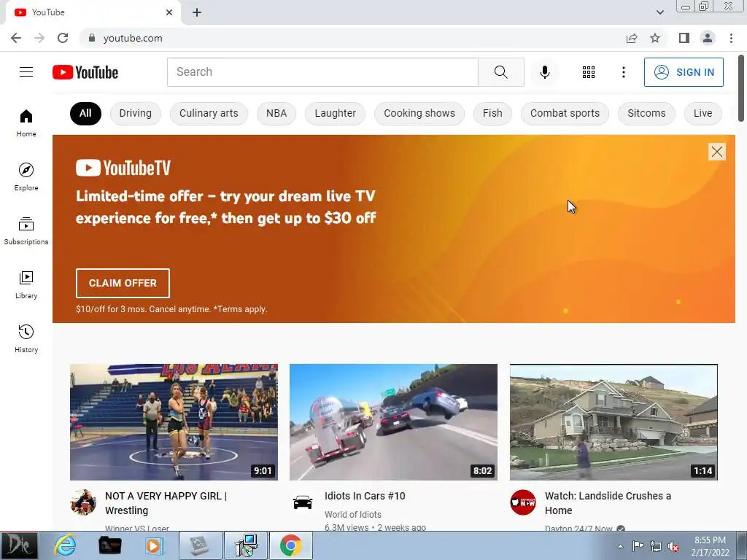Start voice search with microphone icon
The height and width of the screenshot is (560, 747).
tap(544, 72)
